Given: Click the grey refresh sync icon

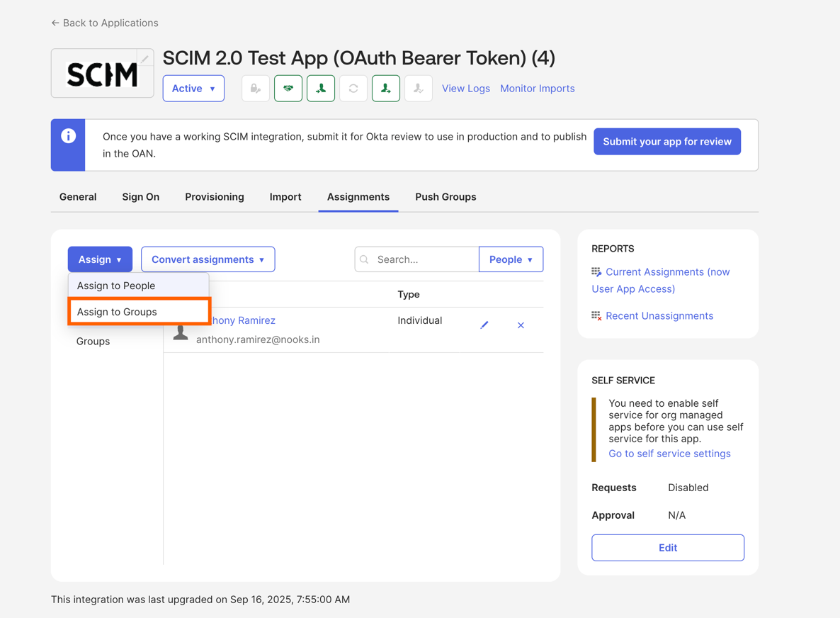Looking at the screenshot, I should coord(353,89).
